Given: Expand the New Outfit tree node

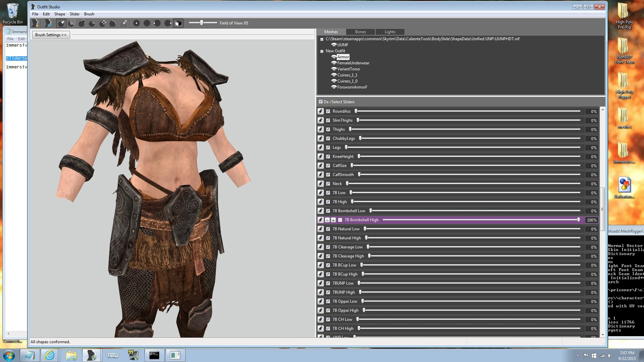Looking at the screenshot, I should pos(322,51).
